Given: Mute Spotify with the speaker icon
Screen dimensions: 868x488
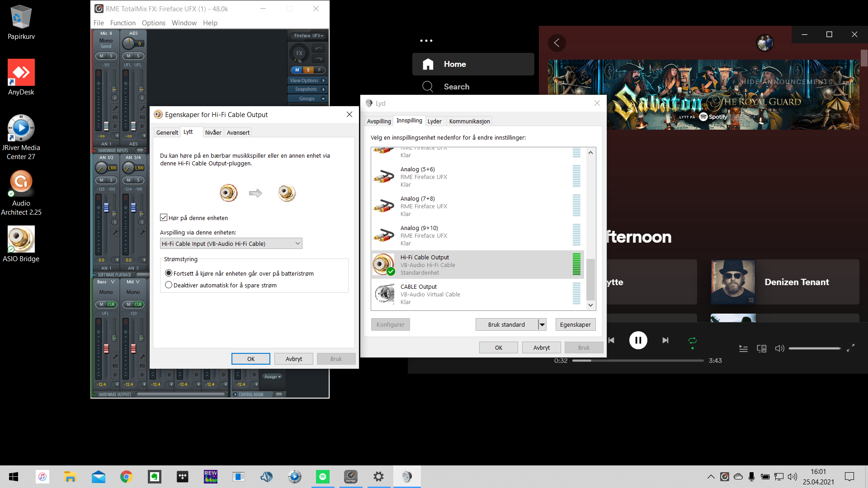Looking at the screenshot, I should point(779,348).
